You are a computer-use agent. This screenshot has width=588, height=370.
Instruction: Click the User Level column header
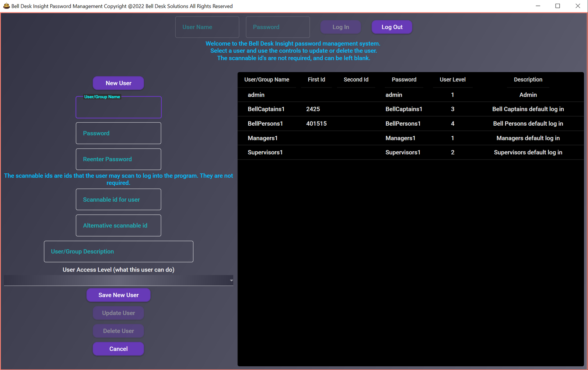point(452,79)
